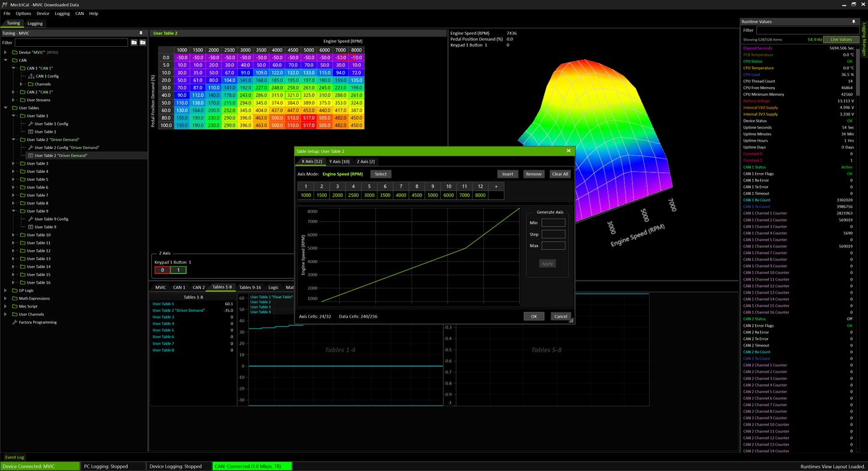The height and width of the screenshot is (471, 868).
Task: Click the Clear All button
Action: (560, 174)
